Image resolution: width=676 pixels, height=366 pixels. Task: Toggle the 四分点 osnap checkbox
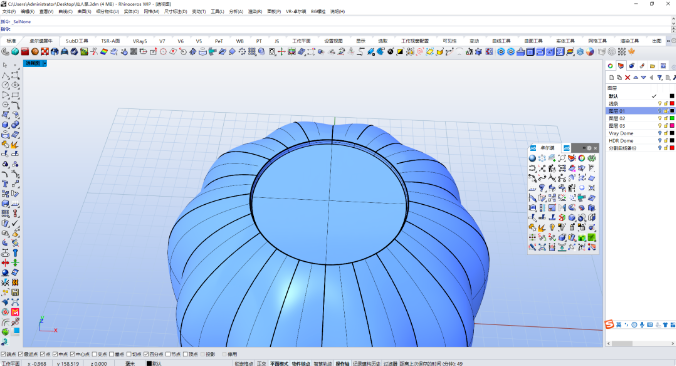(x=146, y=354)
